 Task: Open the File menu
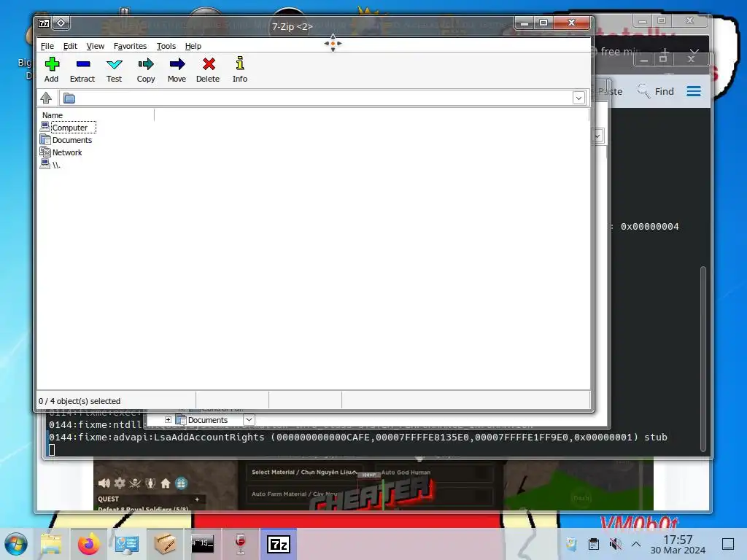click(47, 46)
